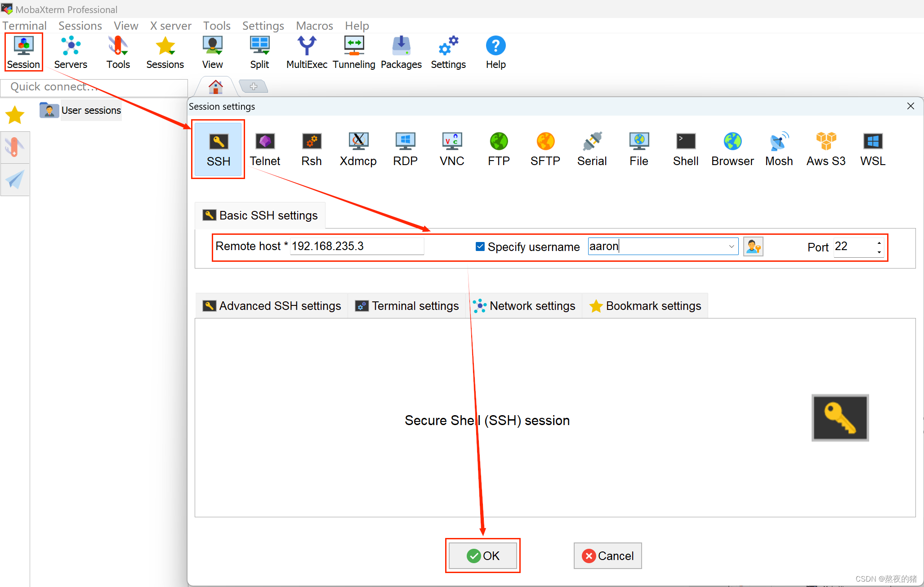Switch to Advanced SSH settings tab
The height and width of the screenshot is (587, 924).
tap(272, 306)
